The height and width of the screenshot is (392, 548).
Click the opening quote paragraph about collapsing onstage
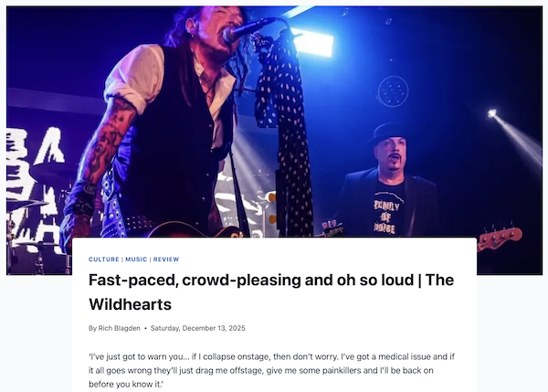click(271, 370)
